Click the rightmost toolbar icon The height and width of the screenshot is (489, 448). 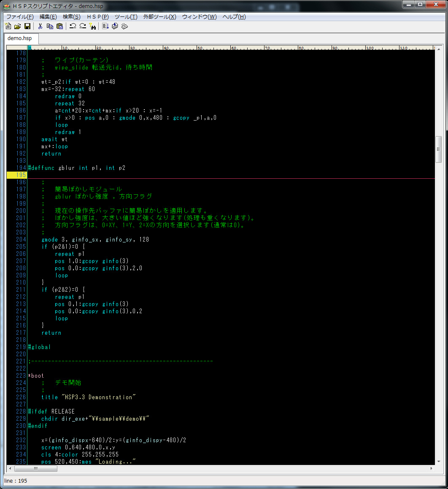[x=124, y=26]
